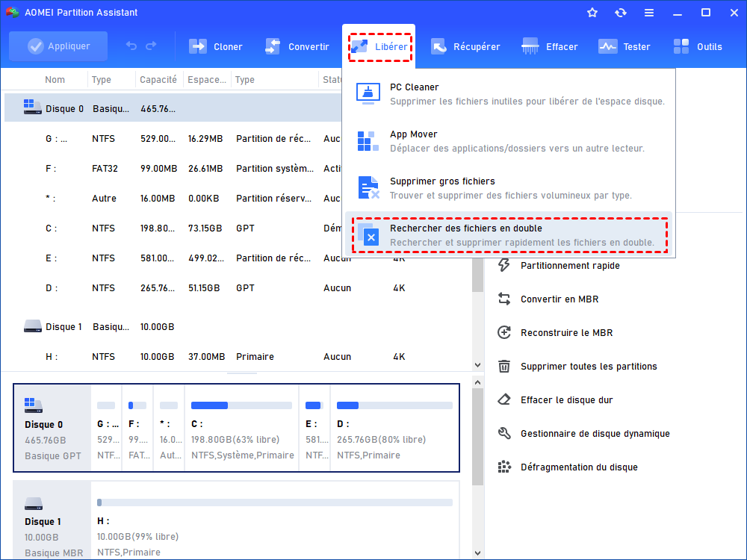The width and height of the screenshot is (747, 560).
Task: Click the Convertir en MBR arrows icon
Action: pos(504,299)
